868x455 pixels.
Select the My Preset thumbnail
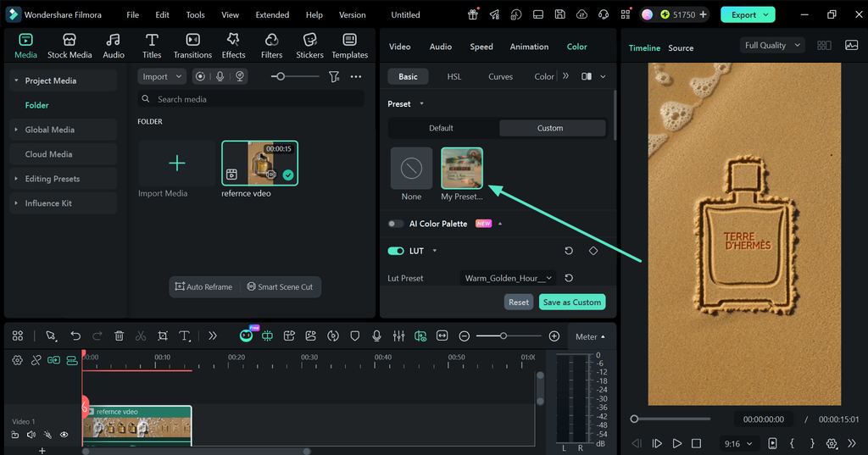(462, 169)
